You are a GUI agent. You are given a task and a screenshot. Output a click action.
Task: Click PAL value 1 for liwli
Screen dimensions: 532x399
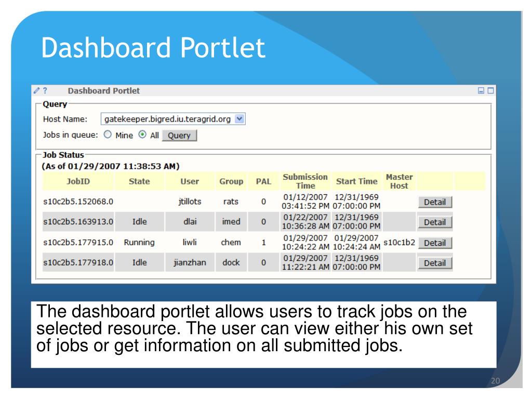pos(263,242)
